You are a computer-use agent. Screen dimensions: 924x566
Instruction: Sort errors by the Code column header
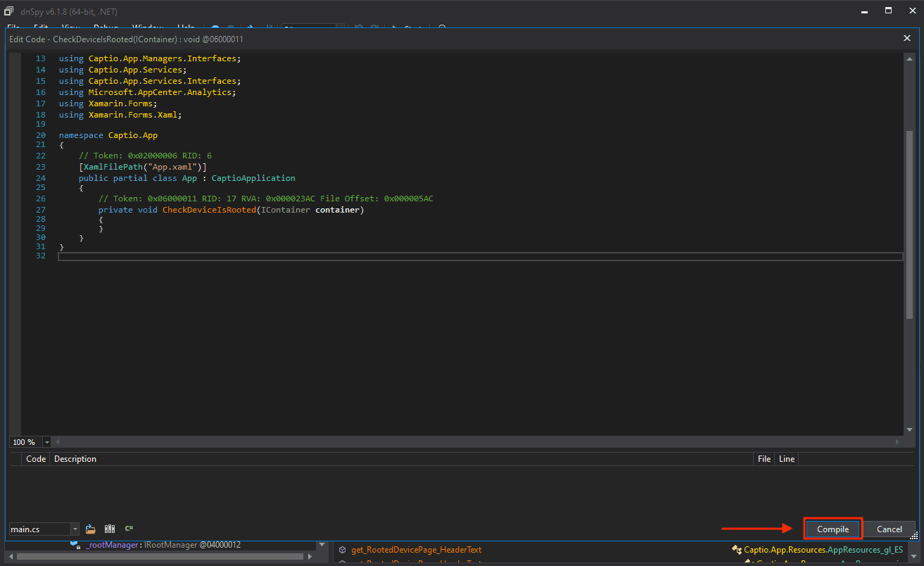pyautogui.click(x=36, y=459)
